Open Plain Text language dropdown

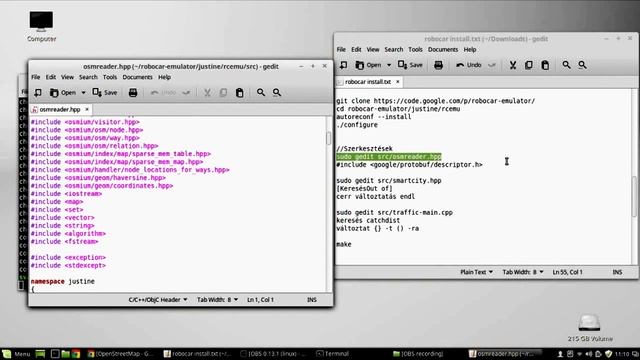coord(476,272)
